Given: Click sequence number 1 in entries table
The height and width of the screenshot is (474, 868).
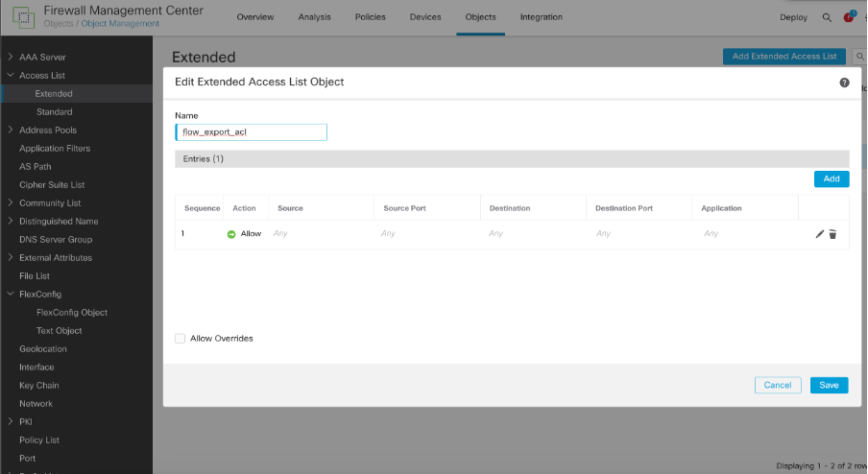Looking at the screenshot, I should pos(182,233).
